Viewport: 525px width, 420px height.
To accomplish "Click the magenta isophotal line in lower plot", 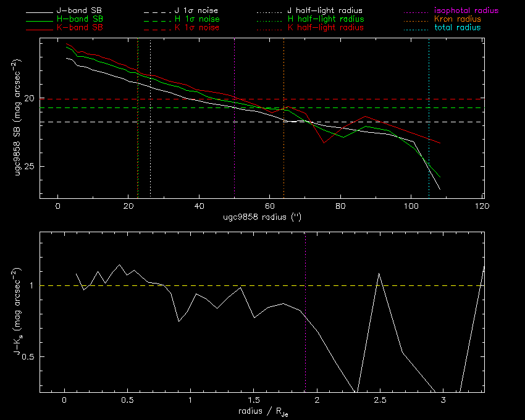I will tap(305, 312).
